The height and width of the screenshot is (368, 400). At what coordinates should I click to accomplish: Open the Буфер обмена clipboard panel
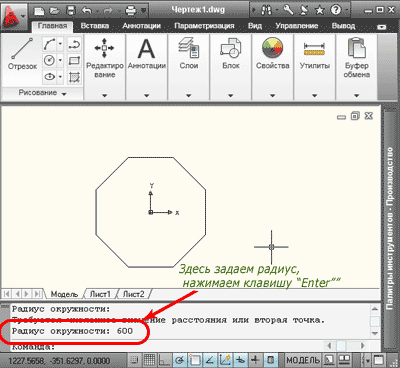[x=357, y=67]
